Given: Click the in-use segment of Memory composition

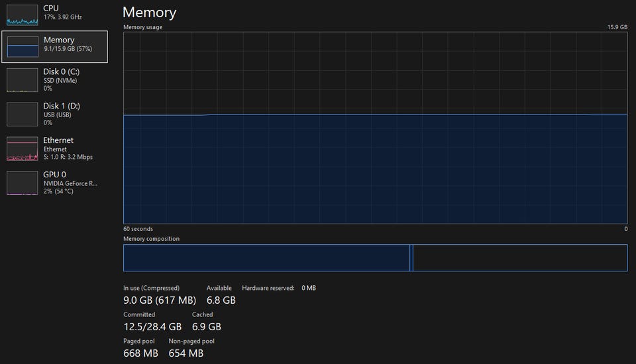Looking at the screenshot, I should pyautogui.click(x=266, y=258).
